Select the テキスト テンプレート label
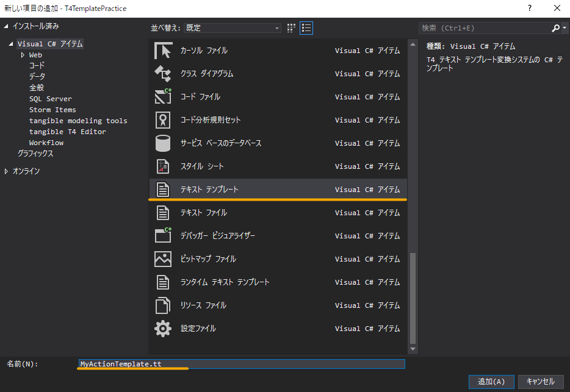The width and height of the screenshot is (570, 392). coord(209,190)
